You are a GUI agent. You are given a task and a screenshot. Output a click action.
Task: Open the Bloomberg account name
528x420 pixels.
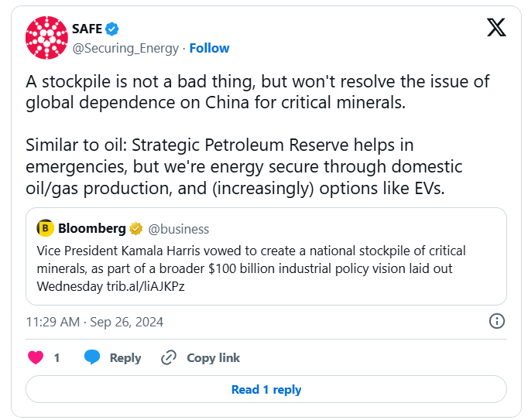[91, 229]
